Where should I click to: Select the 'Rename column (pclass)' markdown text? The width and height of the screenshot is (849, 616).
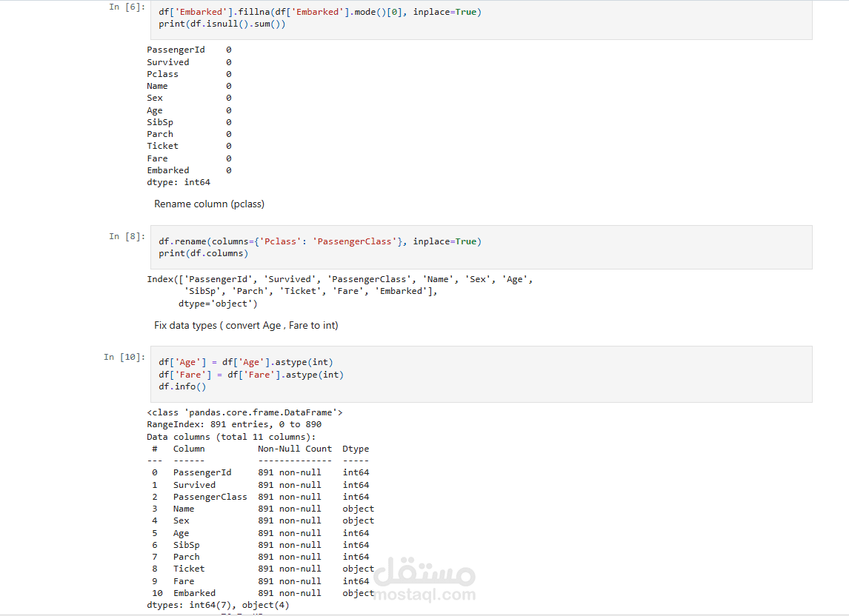click(209, 204)
